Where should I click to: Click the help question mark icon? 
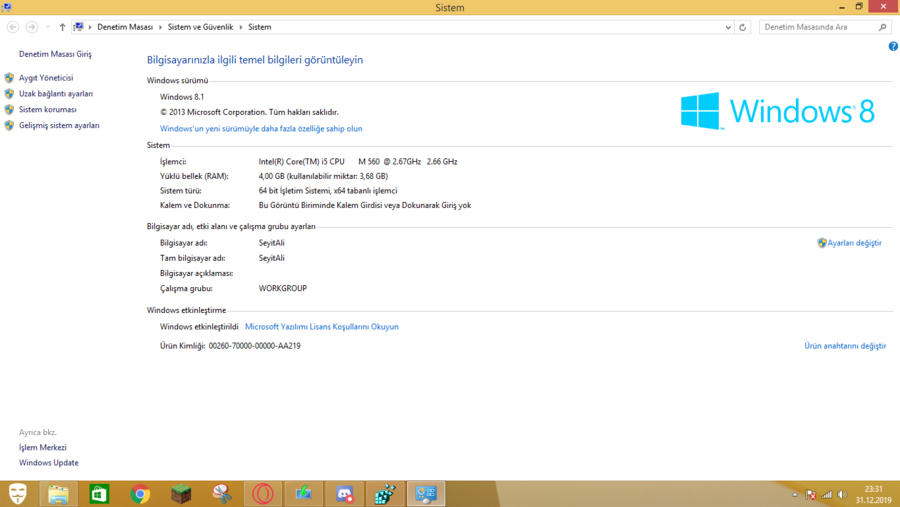pyautogui.click(x=893, y=46)
